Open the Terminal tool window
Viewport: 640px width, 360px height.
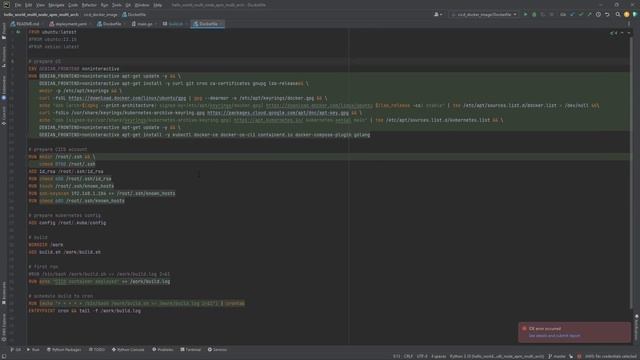[x=191, y=350]
